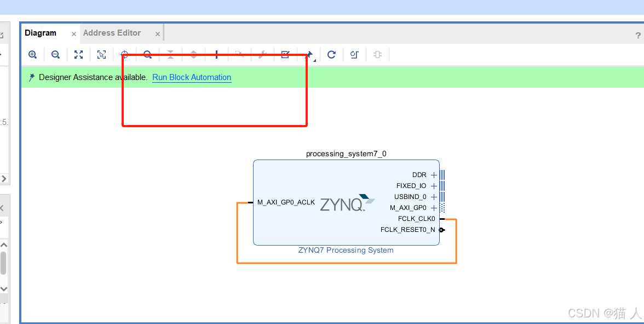Click left panel scrollbar down arrow

(x=3, y=289)
